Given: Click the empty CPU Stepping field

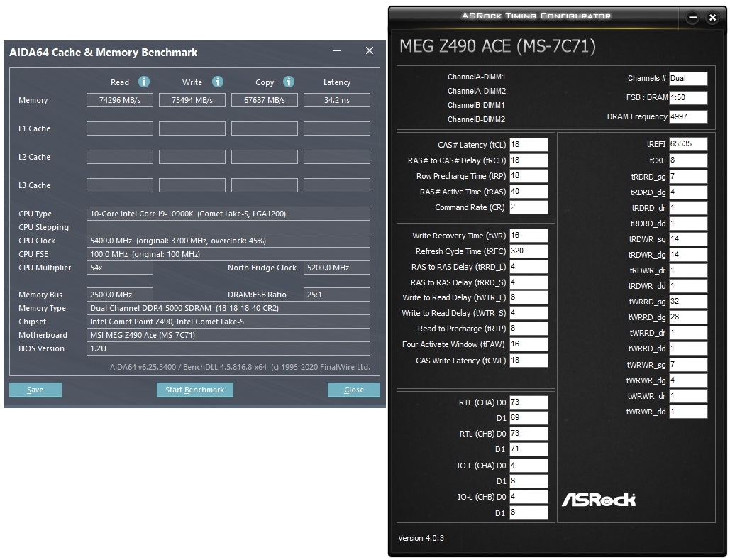Looking at the screenshot, I should pyautogui.click(x=228, y=227).
